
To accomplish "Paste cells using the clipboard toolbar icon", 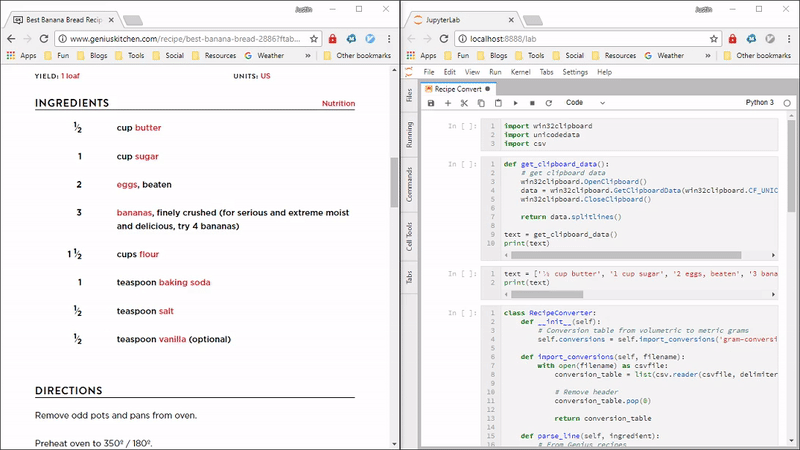I will click(x=498, y=103).
